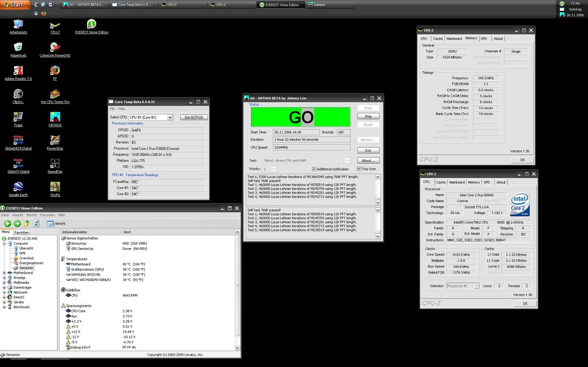
Task: Switch to the Favoriten sidebar tab
Action: click(x=22, y=232)
